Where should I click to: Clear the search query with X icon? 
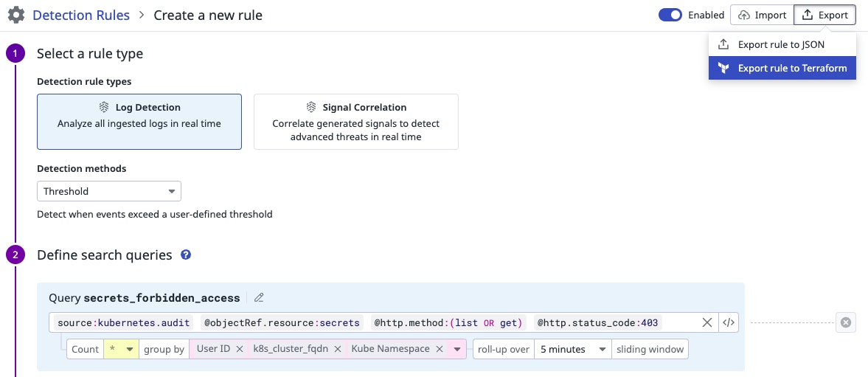click(706, 322)
